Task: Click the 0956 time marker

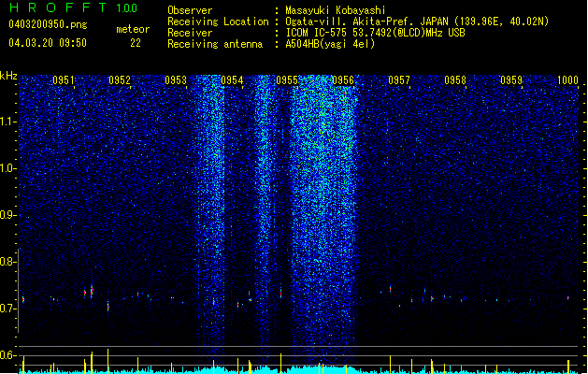Action: (x=343, y=80)
